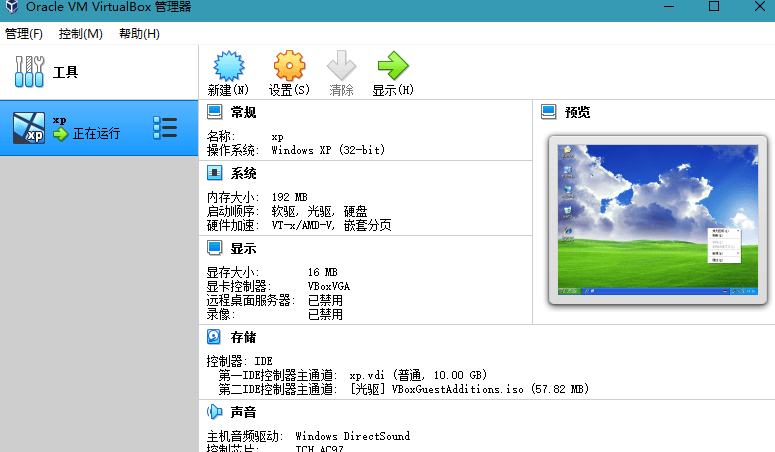Open the 常规 section heading link
This screenshot has height=452, width=775.
(x=243, y=112)
